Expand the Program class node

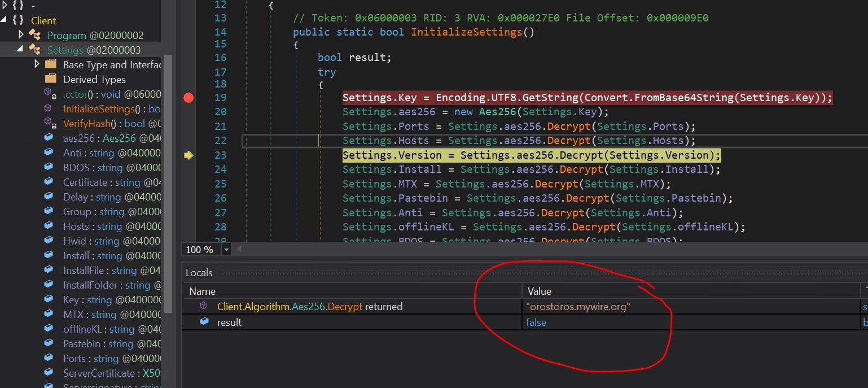pos(21,35)
